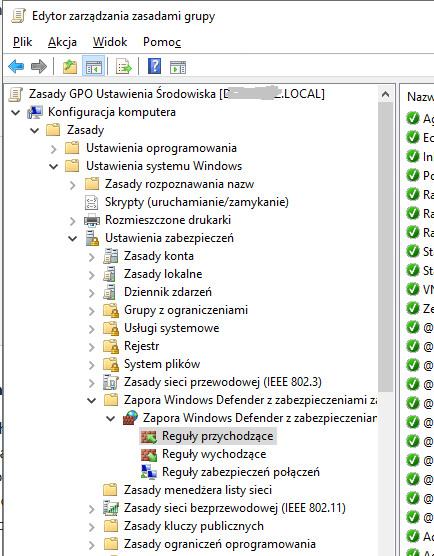Expand the Zasady konta node
The width and height of the screenshot is (434, 556).
click(x=92, y=257)
